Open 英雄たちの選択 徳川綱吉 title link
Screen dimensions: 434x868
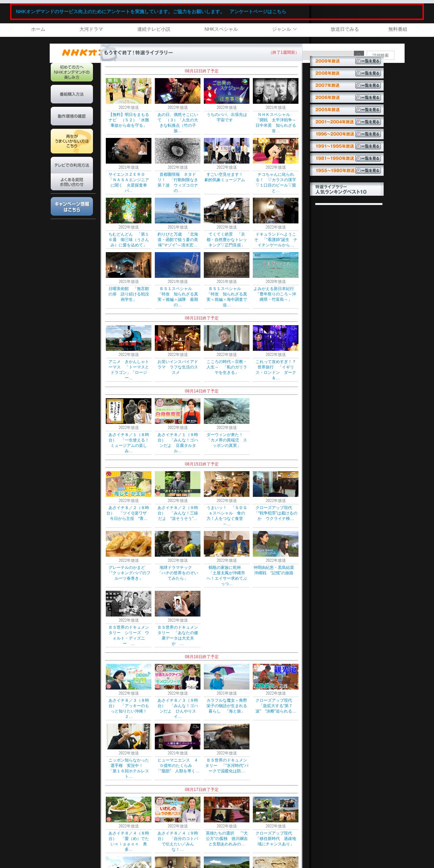[226, 839]
